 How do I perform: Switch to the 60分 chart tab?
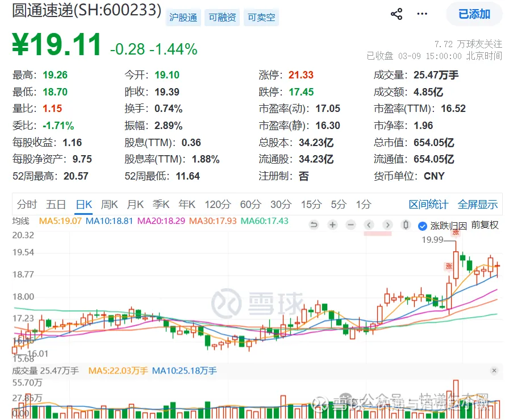coord(251,205)
